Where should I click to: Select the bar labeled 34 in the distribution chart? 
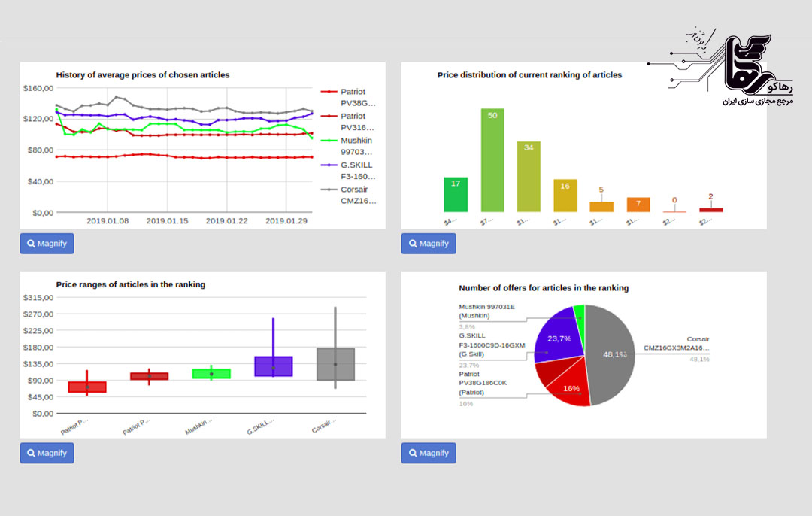click(x=529, y=177)
